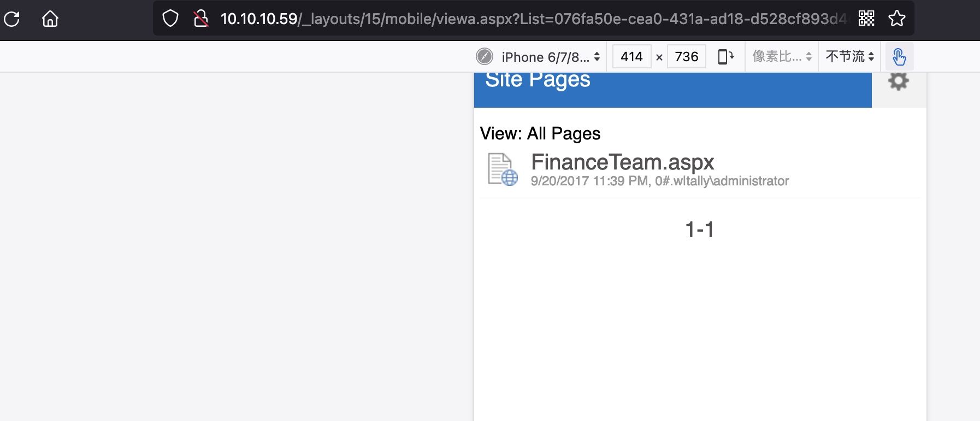Click the FinanceTeam.aspx document icon
Screen dimensions: 980x421
(503, 169)
